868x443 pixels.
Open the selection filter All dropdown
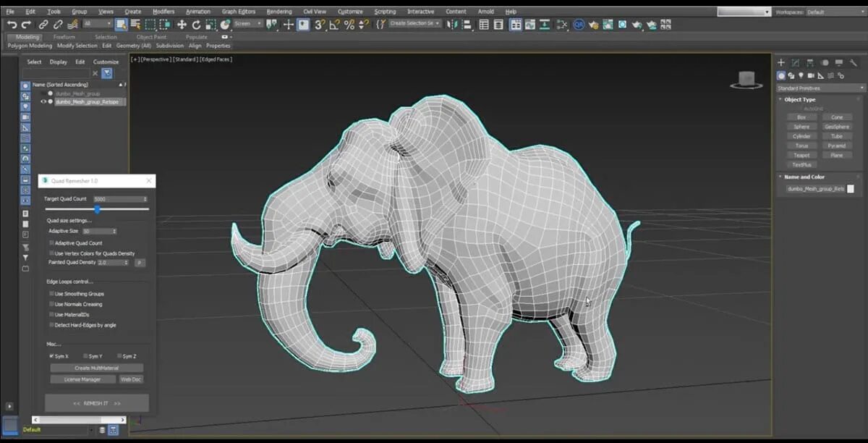98,24
